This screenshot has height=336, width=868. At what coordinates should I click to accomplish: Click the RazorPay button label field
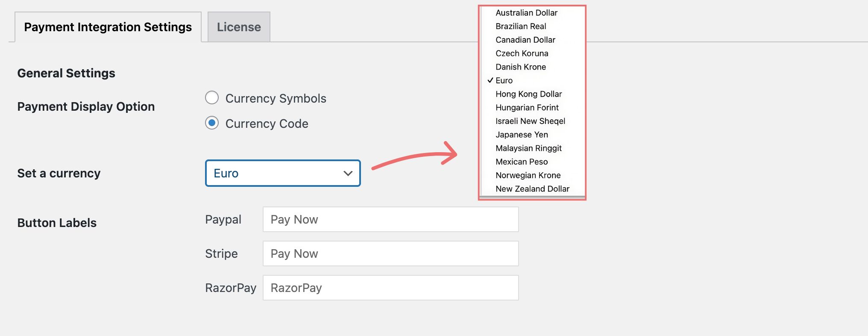click(390, 288)
